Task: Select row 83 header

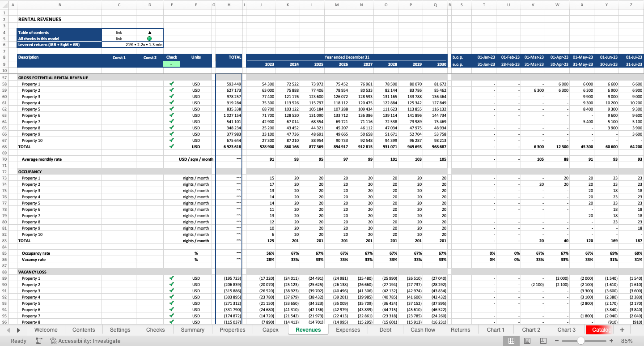Action: [4, 240]
